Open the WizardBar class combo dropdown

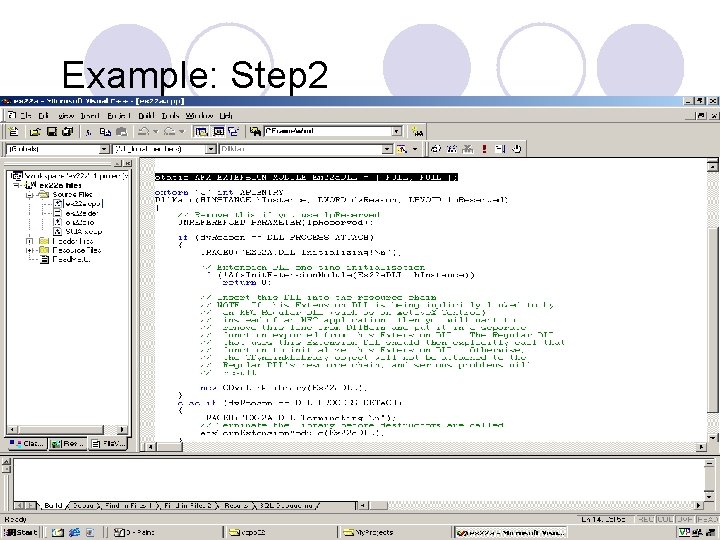point(104,149)
